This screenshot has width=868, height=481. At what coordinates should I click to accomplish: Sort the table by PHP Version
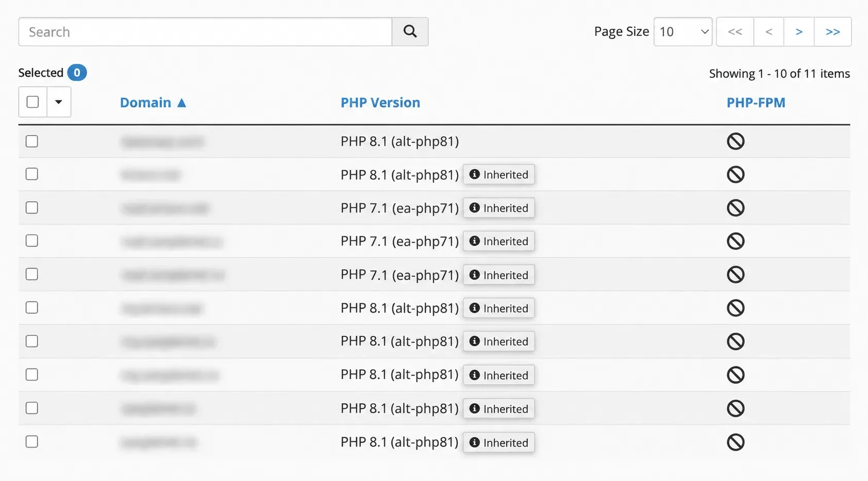380,102
